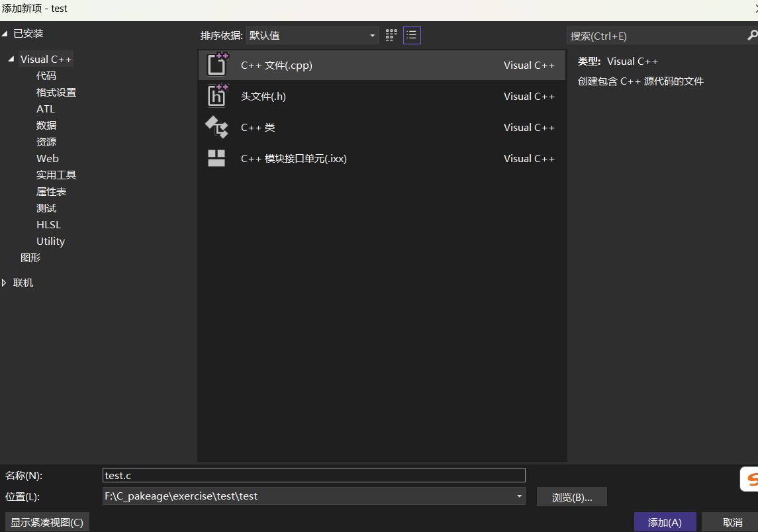Select the C++ 文件(.cpp) file icon
Viewport: 758px width, 532px height.
(217, 64)
